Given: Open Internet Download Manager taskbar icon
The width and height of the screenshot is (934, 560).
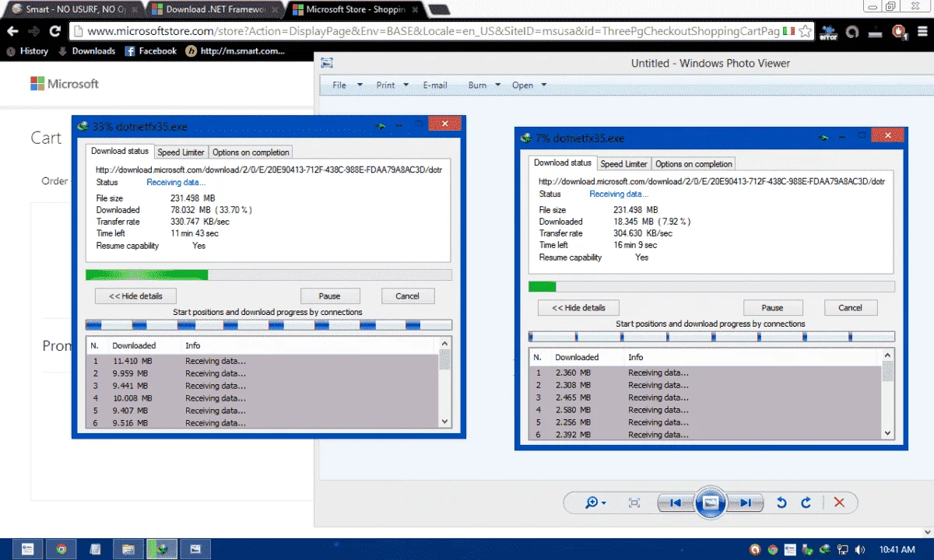Looking at the screenshot, I should 163,549.
